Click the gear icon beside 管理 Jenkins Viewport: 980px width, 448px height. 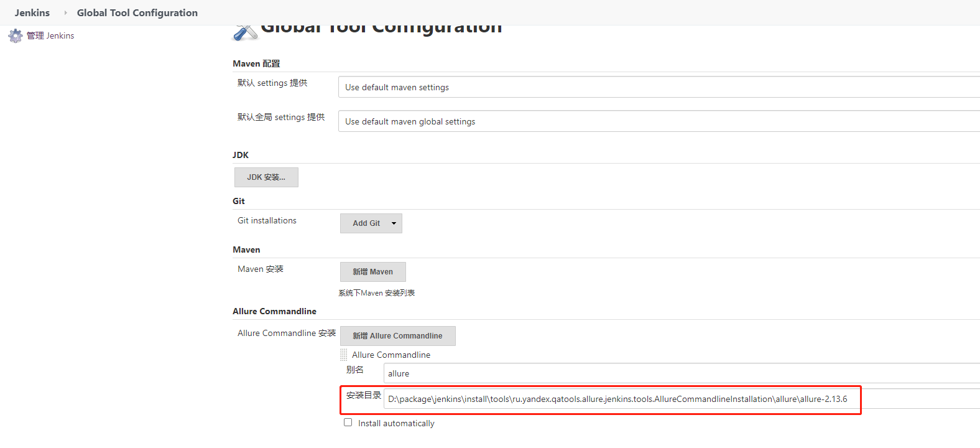click(16, 36)
